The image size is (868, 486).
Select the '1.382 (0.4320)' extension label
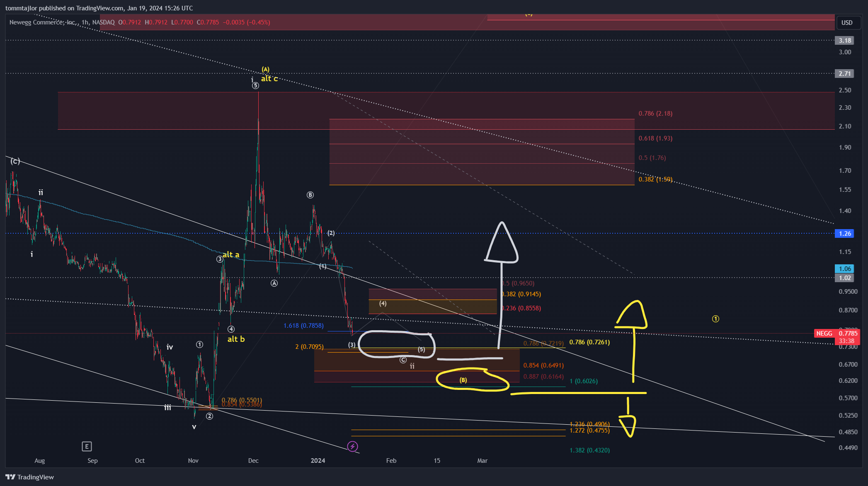[589, 450]
